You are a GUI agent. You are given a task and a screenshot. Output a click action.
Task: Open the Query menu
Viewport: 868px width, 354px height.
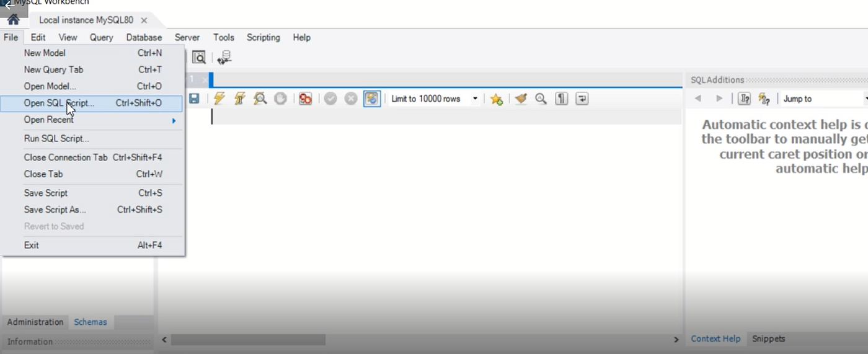click(x=101, y=37)
